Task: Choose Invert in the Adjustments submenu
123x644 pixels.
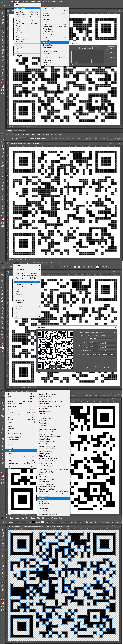Action: (55, 38)
